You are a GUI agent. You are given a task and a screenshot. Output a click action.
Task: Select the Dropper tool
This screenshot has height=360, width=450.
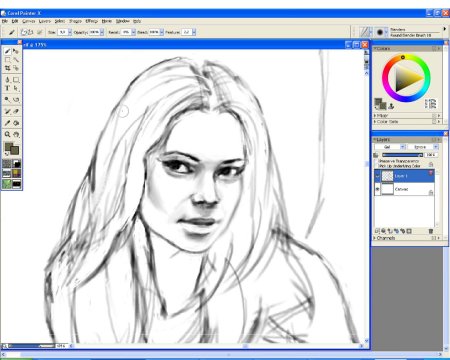click(7, 123)
